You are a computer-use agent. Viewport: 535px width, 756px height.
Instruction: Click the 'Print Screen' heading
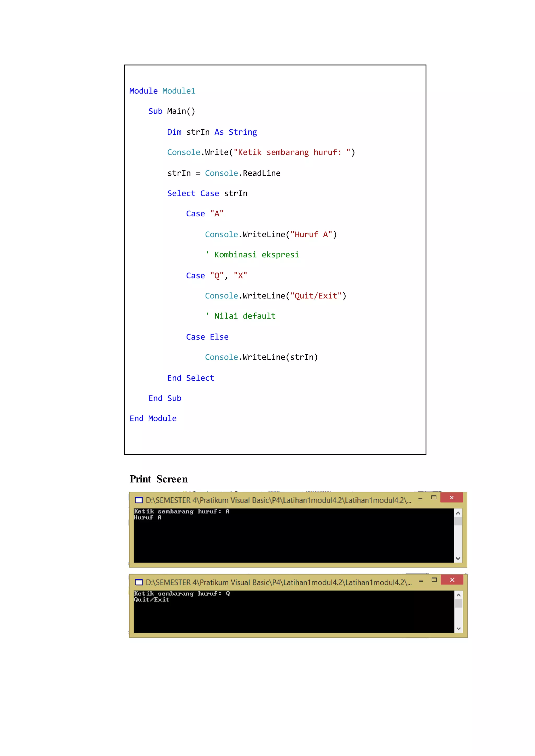click(x=159, y=479)
